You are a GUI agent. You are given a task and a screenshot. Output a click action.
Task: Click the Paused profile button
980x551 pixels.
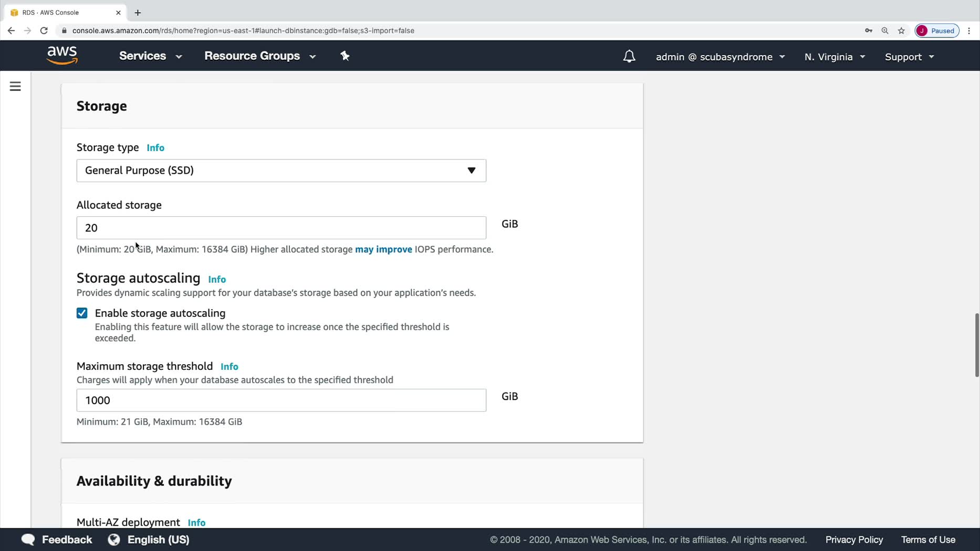point(937,30)
